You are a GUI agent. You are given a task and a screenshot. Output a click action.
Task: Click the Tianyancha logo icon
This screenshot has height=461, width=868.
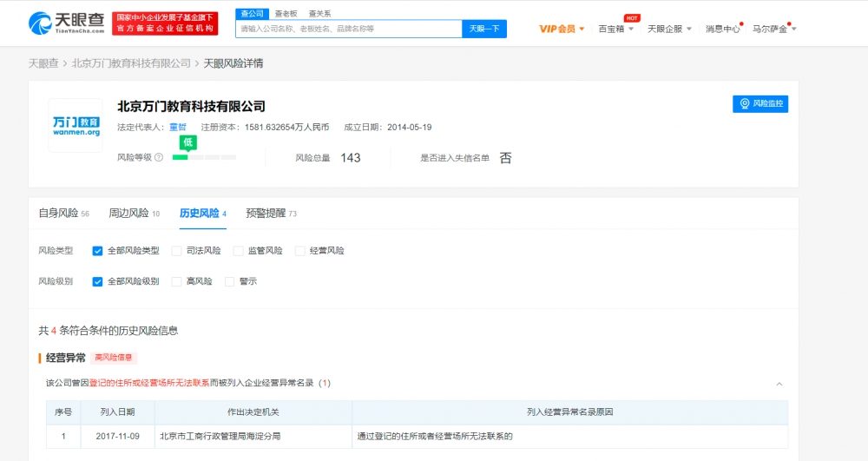(40, 23)
